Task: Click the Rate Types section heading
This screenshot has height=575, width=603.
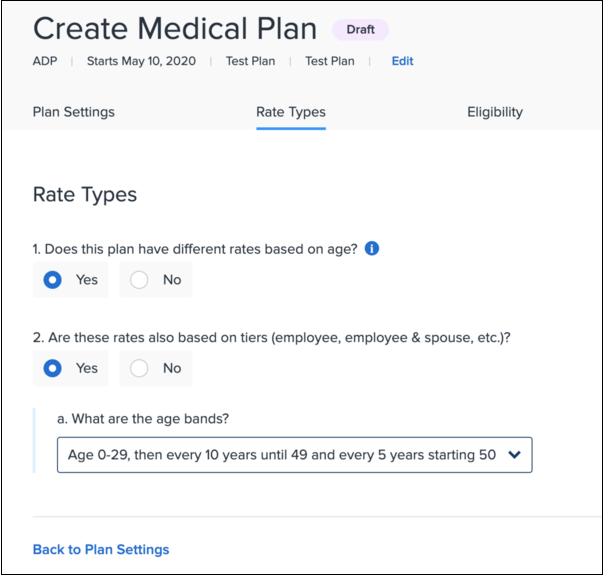Action: (x=85, y=195)
